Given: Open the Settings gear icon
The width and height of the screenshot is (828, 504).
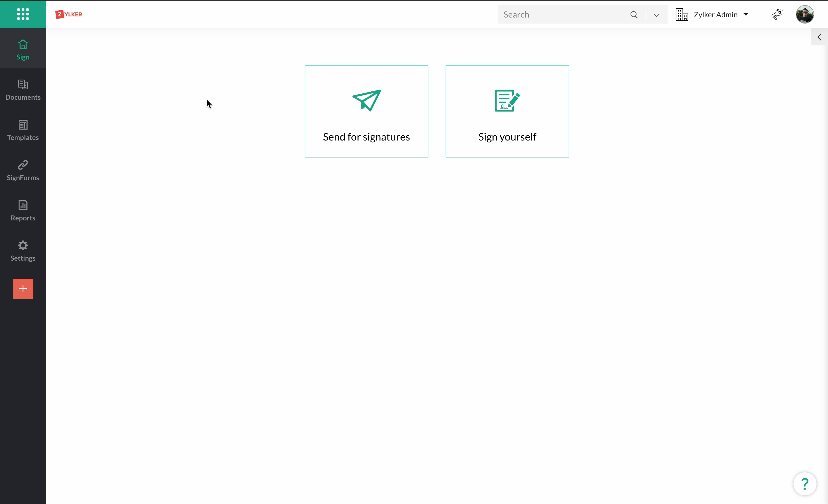Looking at the screenshot, I should click(23, 245).
